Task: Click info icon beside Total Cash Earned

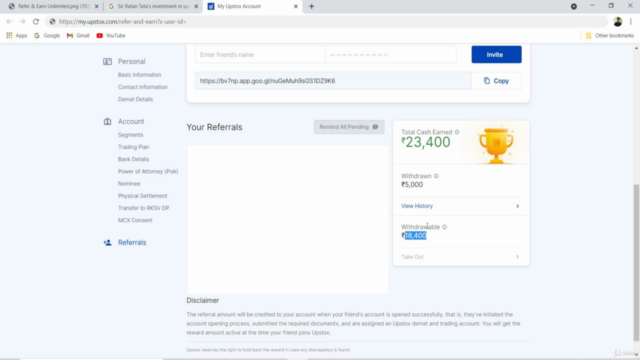Action: [457, 132]
